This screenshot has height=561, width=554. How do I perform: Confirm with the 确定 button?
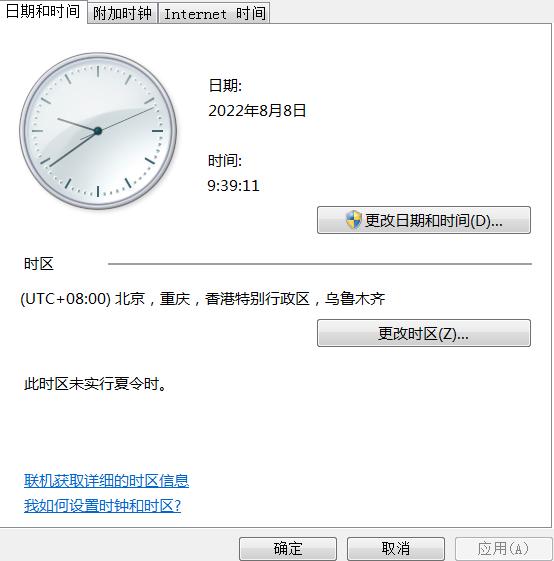click(x=288, y=548)
